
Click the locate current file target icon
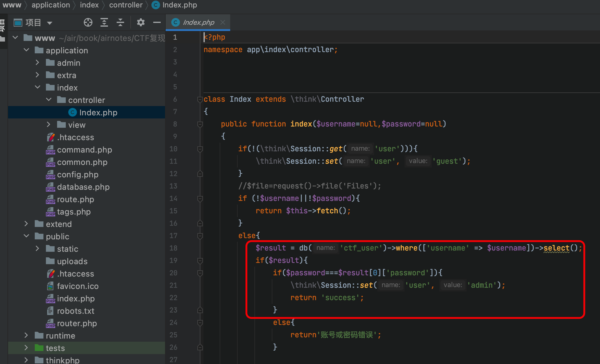click(x=88, y=22)
